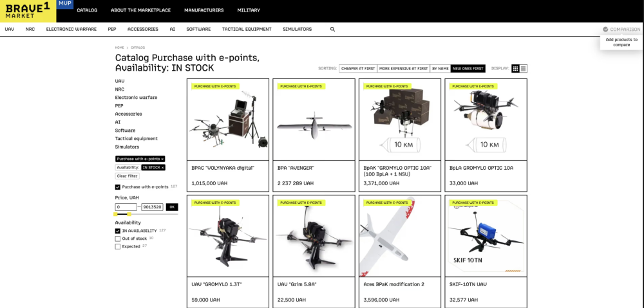This screenshot has width=644, height=308.
Task: Switch to list display view
Action: (x=524, y=69)
